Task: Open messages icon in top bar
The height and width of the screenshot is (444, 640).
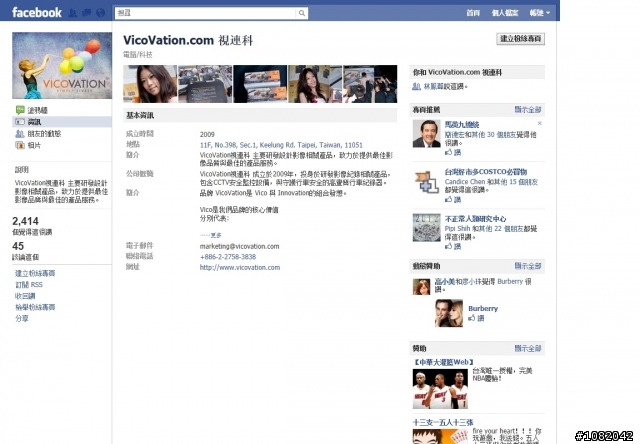Action: (x=87, y=13)
